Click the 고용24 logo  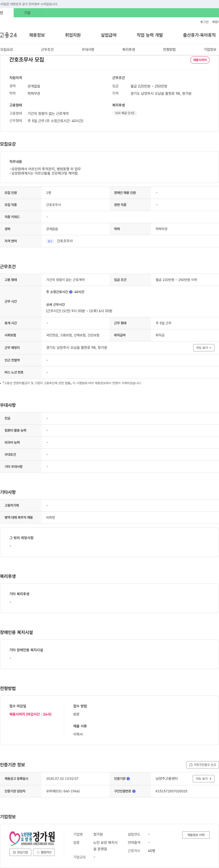8,35
